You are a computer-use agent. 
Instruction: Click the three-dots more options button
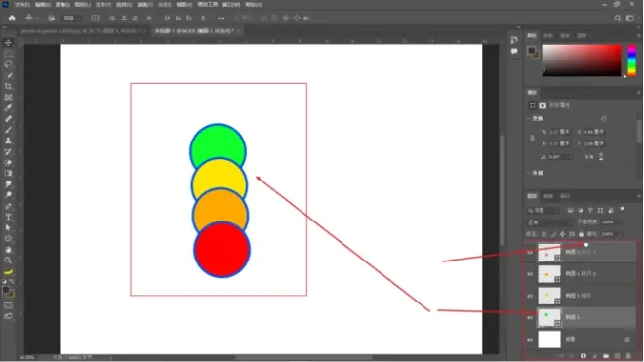[221, 19]
